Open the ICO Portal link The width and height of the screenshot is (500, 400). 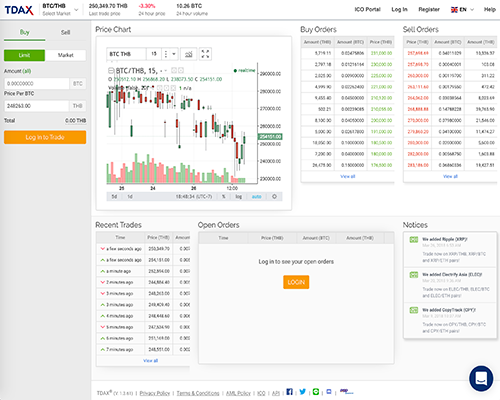tap(367, 9)
